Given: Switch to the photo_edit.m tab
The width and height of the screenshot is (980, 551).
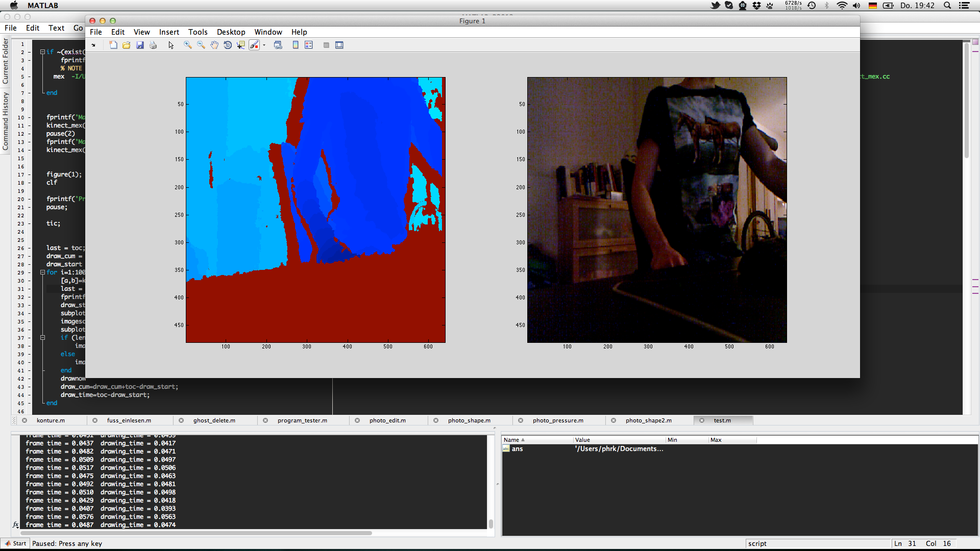Looking at the screenshot, I should pos(388,420).
